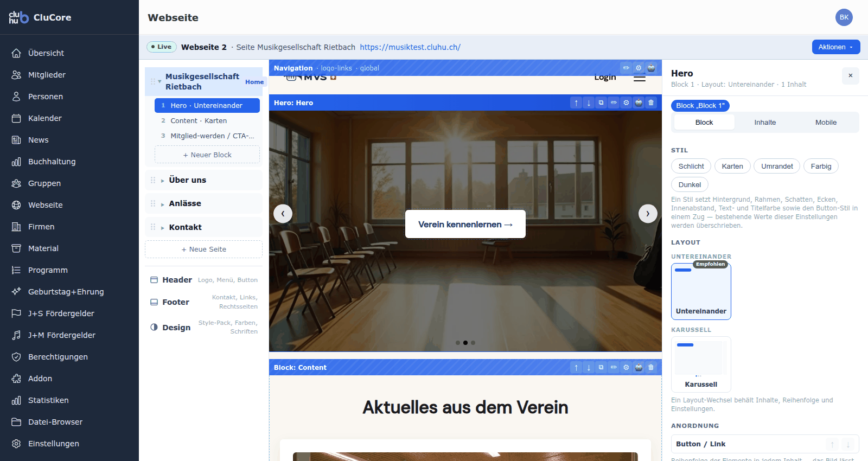The image size is (868, 461).
Task: Add a new block with Neuer Block
Action: click(207, 155)
